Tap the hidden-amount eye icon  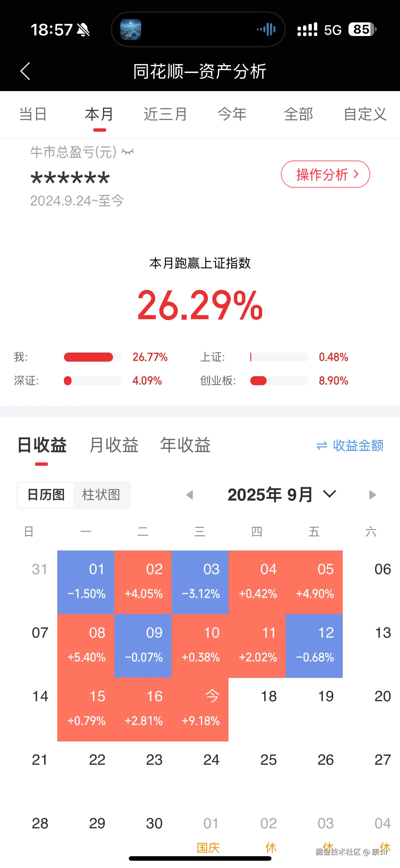[128, 152]
